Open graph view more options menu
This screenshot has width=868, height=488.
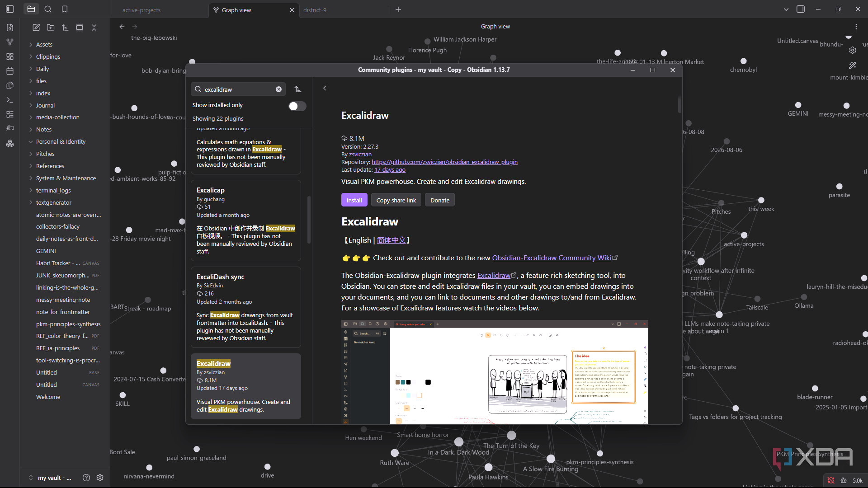pyautogui.click(x=856, y=27)
